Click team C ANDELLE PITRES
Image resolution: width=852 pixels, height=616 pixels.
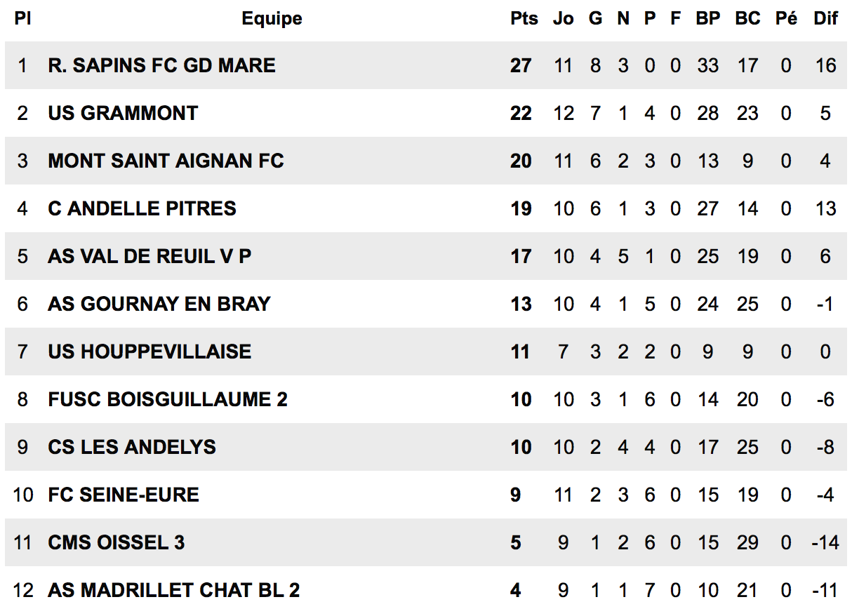(x=142, y=208)
